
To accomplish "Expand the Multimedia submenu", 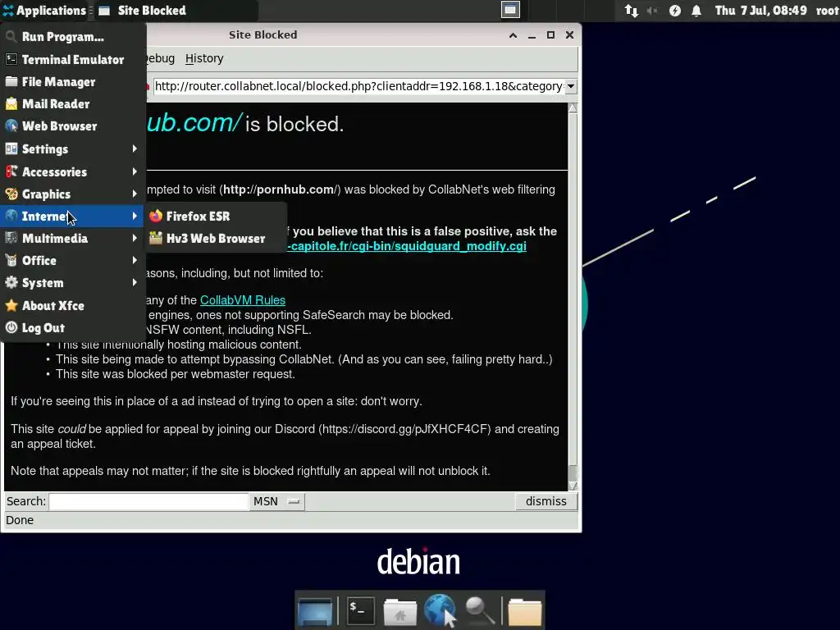I will click(73, 239).
